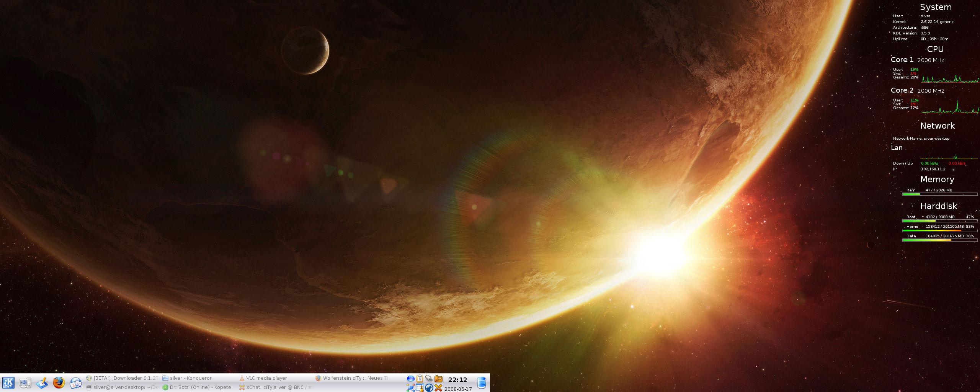
Task: Launch Firefox from the panel
Action: 59,382
